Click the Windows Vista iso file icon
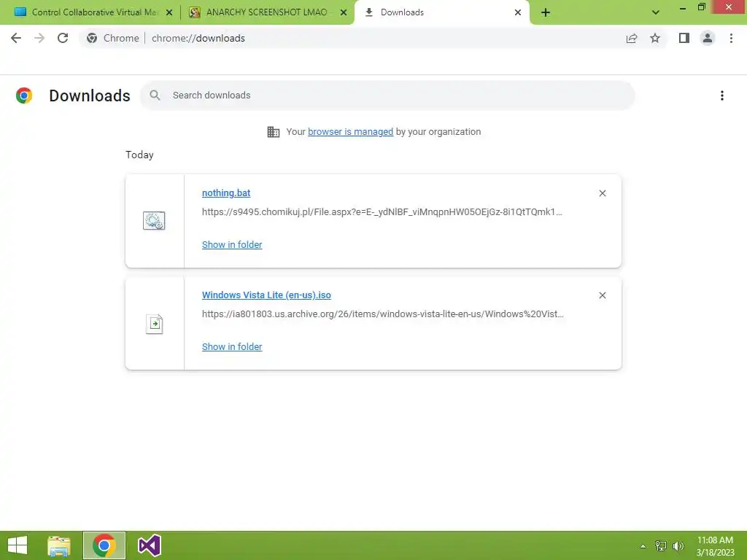This screenshot has width=747, height=560. point(155,324)
